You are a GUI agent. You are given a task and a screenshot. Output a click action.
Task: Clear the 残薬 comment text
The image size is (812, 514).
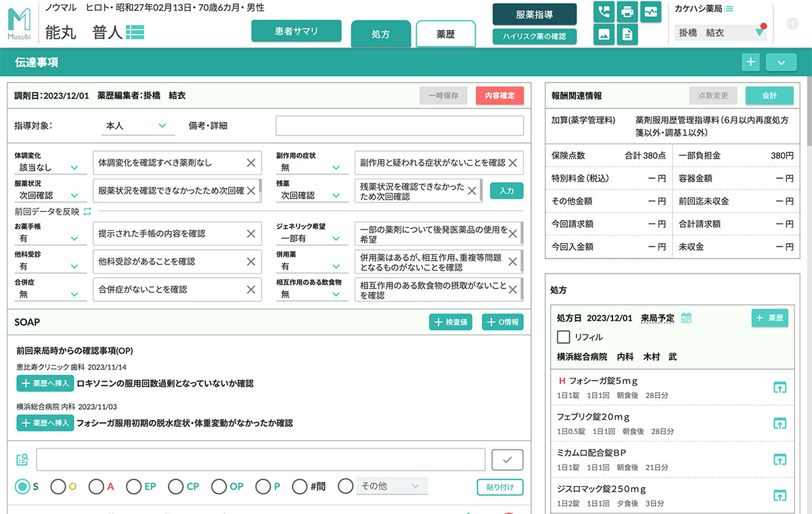472,190
